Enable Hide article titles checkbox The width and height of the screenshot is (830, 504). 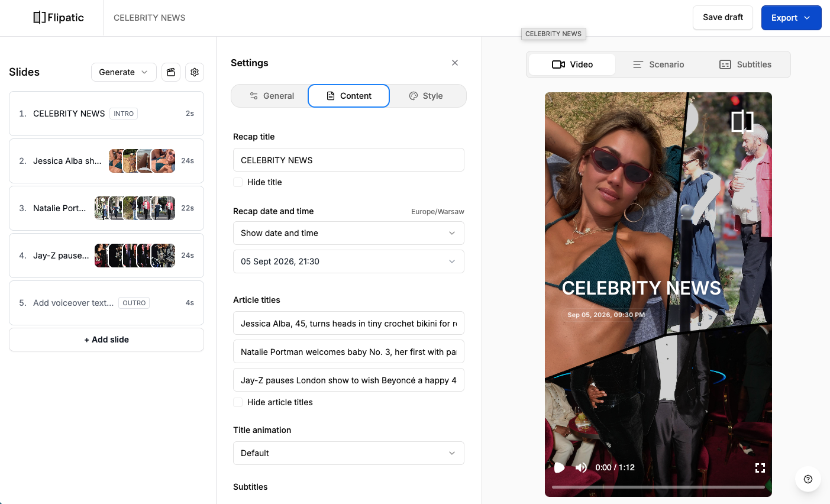coord(238,402)
